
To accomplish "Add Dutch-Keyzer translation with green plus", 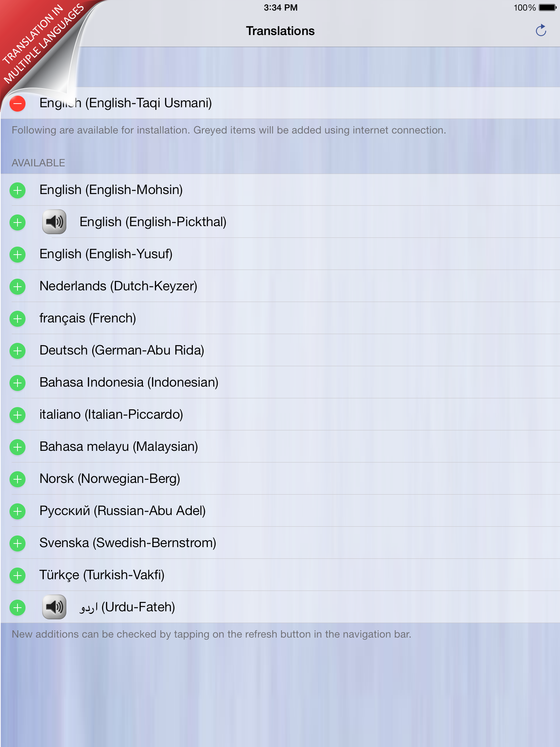I will coord(17,286).
